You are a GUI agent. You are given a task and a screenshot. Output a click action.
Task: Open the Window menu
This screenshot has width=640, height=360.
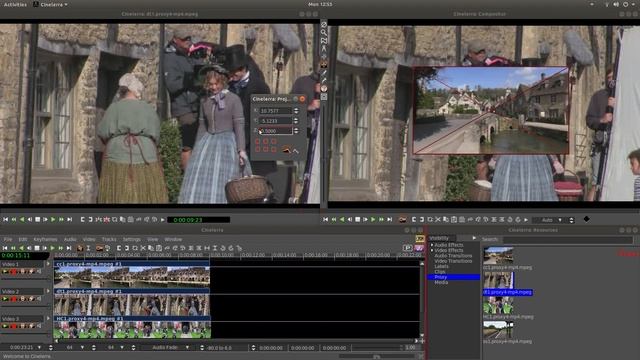pyautogui.click(x=173, y=239)
